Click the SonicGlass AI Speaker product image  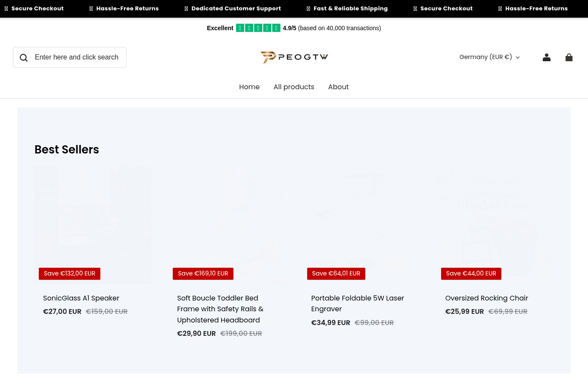(93, 226)
